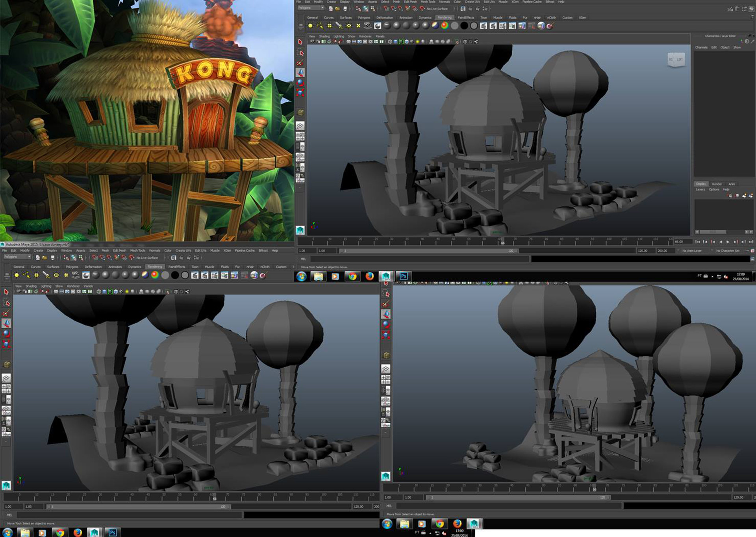Click frame 66 marker on top time slider
756x537 pixels.
(x=502, y=241)
